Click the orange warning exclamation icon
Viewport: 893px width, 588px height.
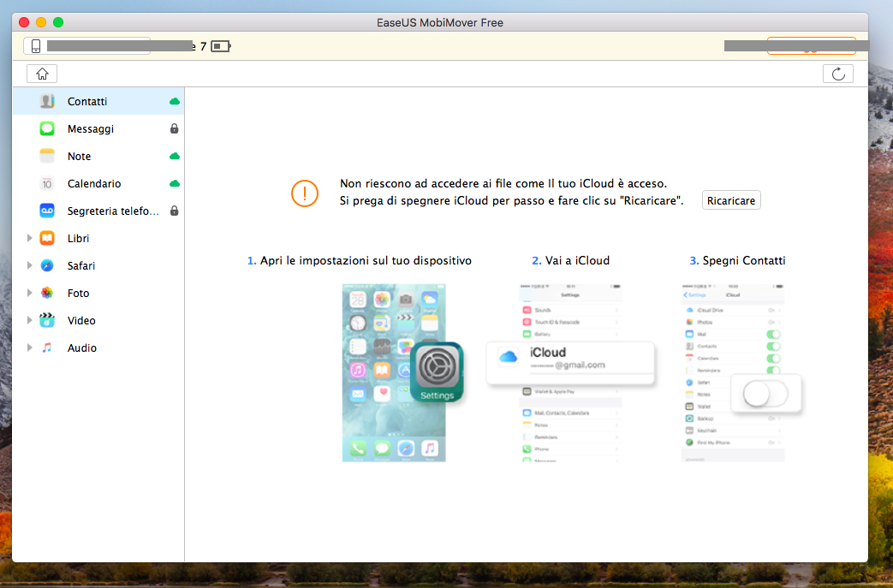point(304,193)
